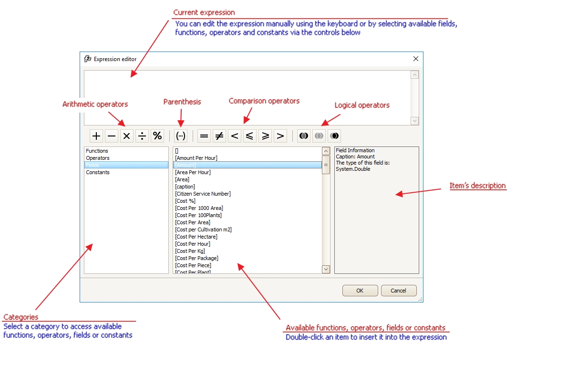Select the [Citizen Service Number] field
588x386 pixels.
[248, 194]
